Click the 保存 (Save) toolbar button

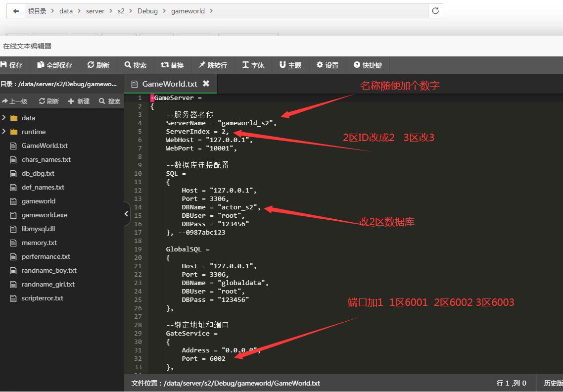[x=12, y=65]
